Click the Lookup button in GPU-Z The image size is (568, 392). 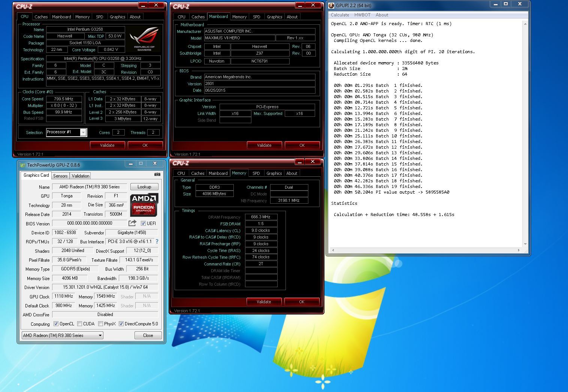144,187
